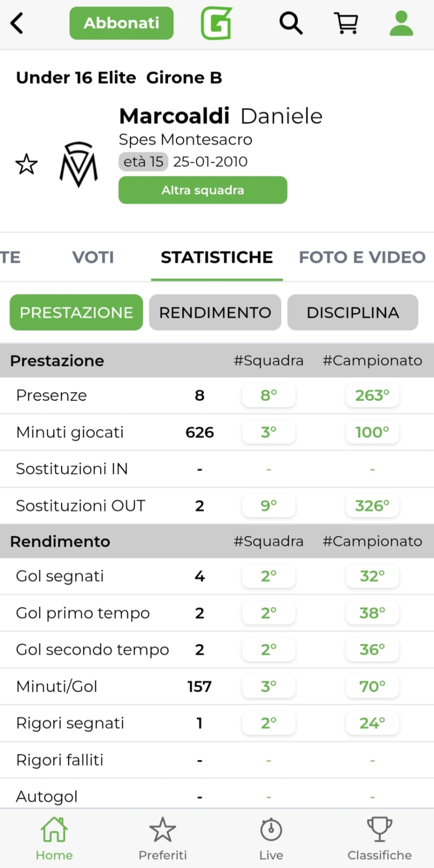Open Preferiti in bottom navigation

(162, 839)
